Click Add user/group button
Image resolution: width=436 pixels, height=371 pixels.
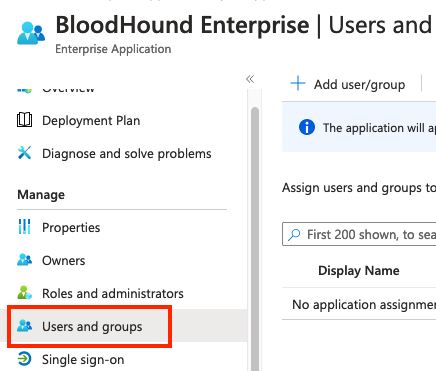click(x=348, y=84)
